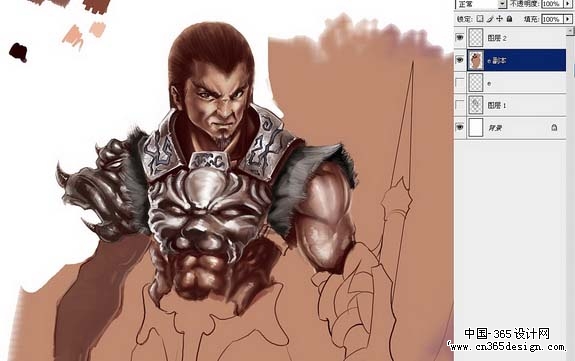This screenshot has height=361, width=575.
Task: Click the 背景 layer thumbnail
Action: click(x=476, y=127)
